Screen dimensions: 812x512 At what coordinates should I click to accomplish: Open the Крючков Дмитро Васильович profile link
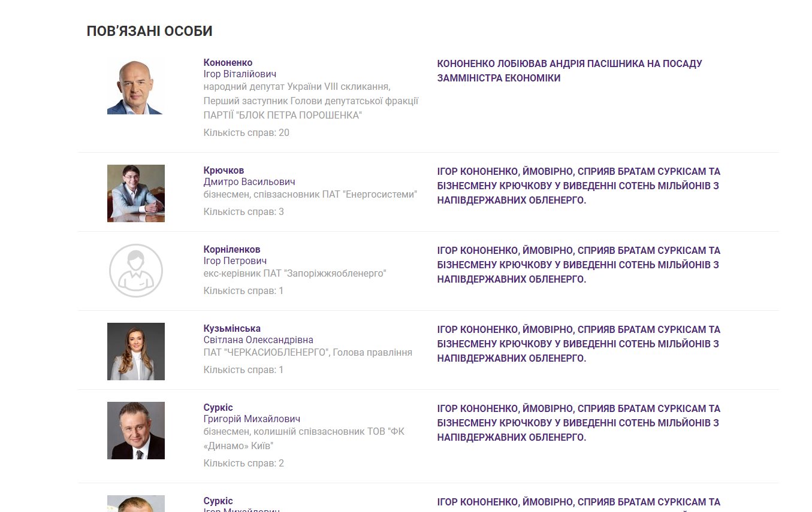224,171
